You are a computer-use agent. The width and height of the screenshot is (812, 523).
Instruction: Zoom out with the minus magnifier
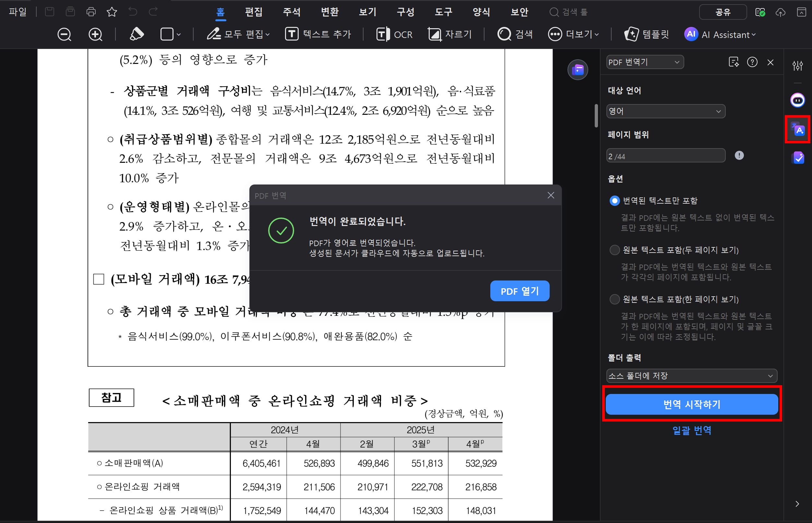pos(64,34)
